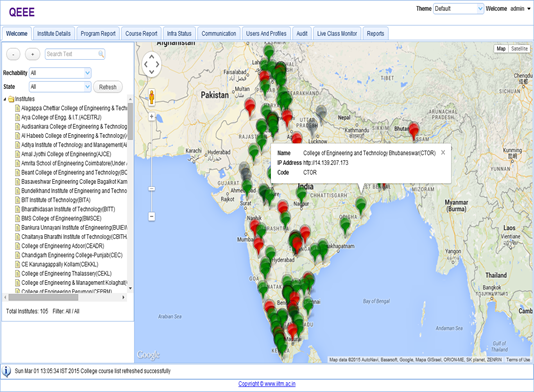534x392 pixels.
Task: Click the map zoom slider handle
Action: click(152, 188)
